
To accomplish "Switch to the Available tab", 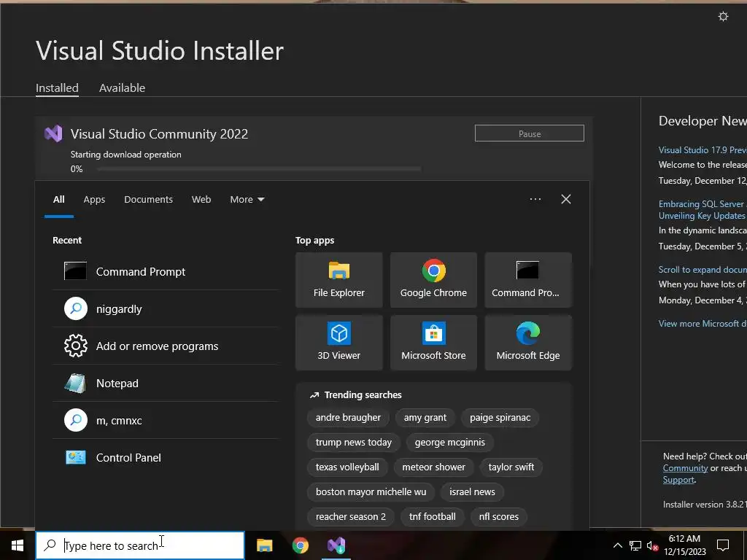I will 122,87.
